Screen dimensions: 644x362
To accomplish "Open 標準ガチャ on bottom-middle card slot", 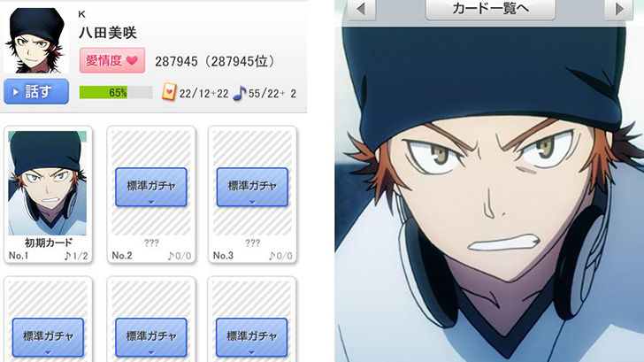I will [151, 337].
